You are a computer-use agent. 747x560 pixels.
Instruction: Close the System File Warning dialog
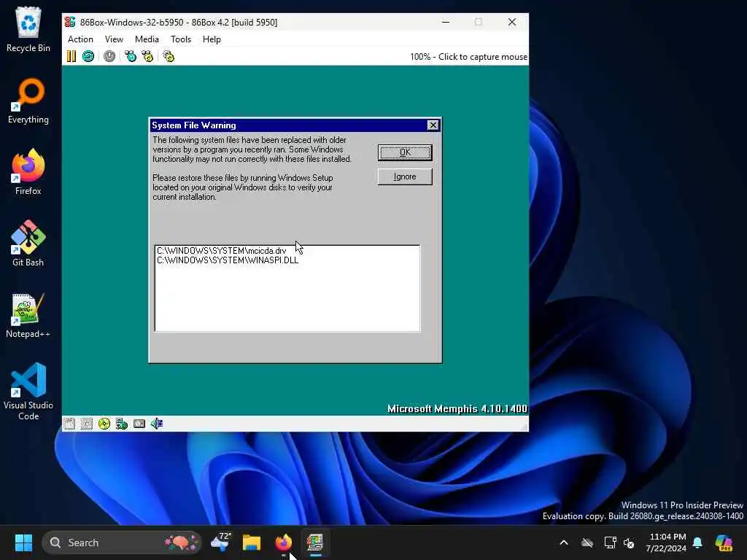(433, 125)
